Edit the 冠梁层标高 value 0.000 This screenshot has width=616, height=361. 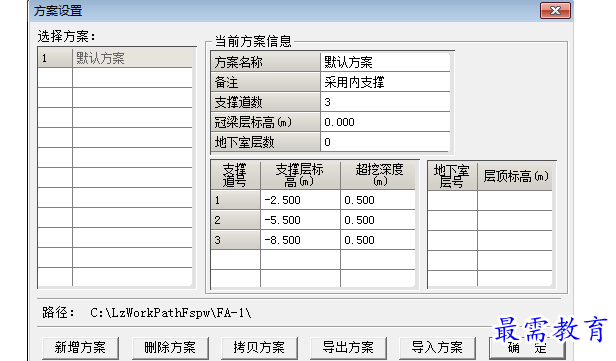[x=385, y=122]
